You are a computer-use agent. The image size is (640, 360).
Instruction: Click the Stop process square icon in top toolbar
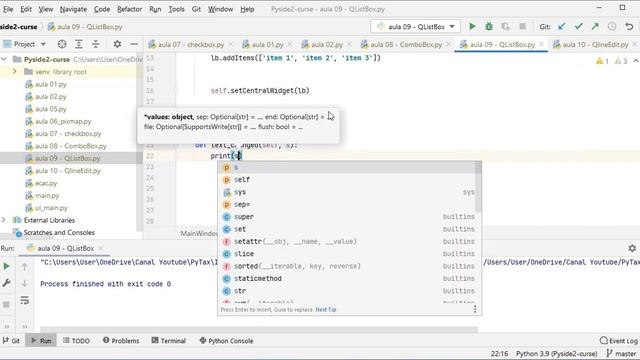pos(522,27)
